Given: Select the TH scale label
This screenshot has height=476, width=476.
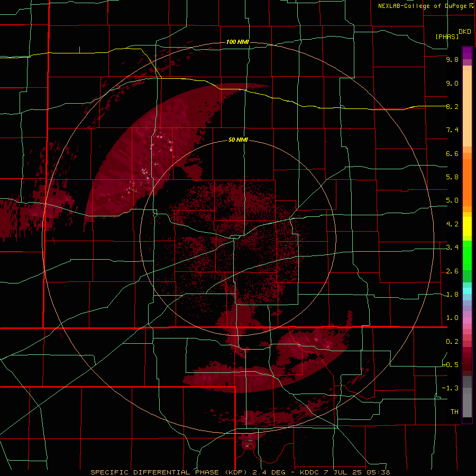Looking at the screenshot, I should (454, 412).
